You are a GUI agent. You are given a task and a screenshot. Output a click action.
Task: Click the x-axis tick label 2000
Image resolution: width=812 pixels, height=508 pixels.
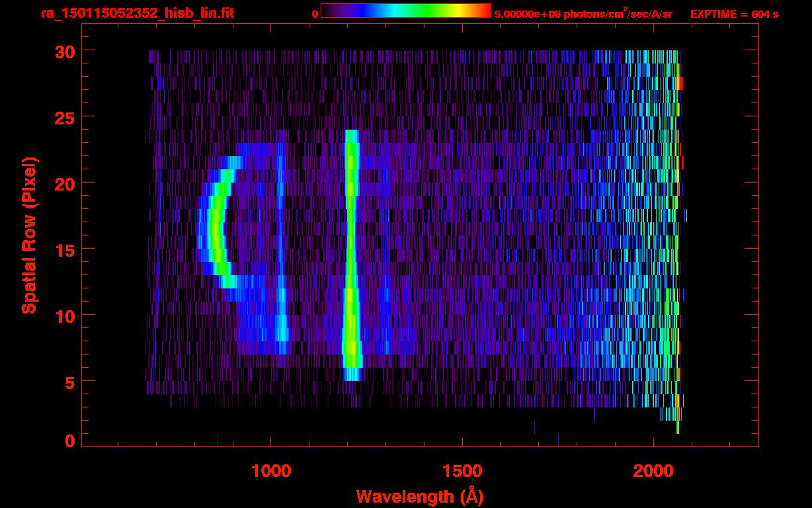pyautogui.click(x=653, y=471)
